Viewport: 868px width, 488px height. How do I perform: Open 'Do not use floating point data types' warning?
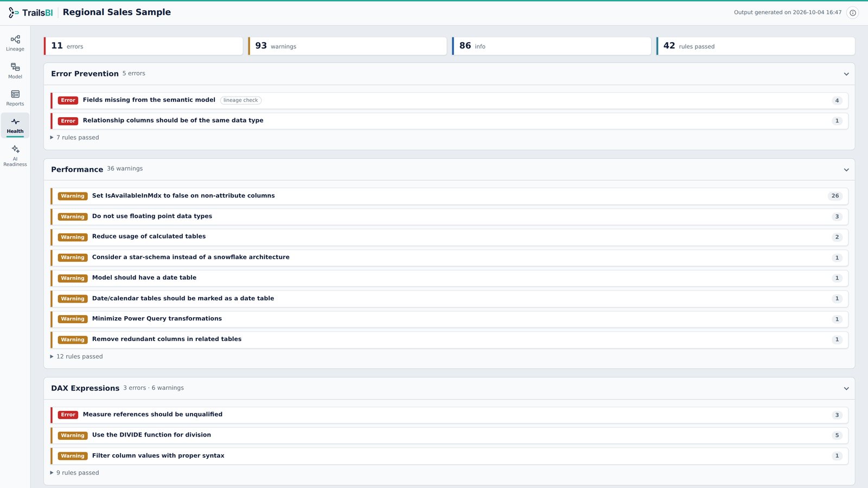tap(449, 216)
